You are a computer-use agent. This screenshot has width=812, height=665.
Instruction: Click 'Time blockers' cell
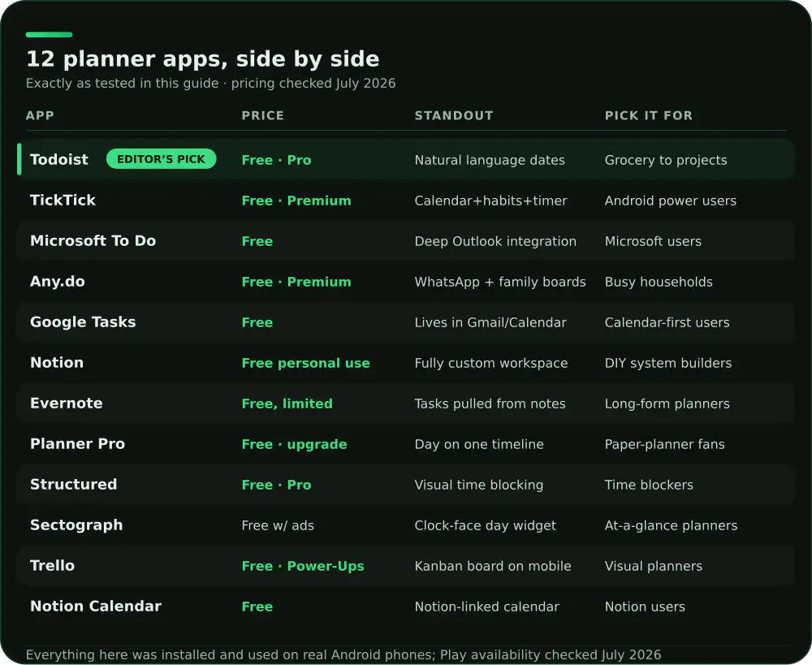pyautogui.click(x=649, y=485)
